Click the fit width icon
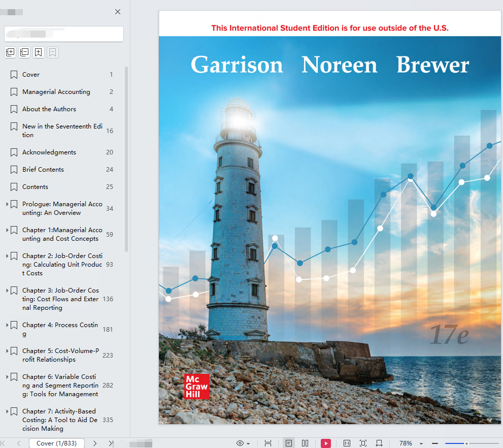 [x=379, y=443]
